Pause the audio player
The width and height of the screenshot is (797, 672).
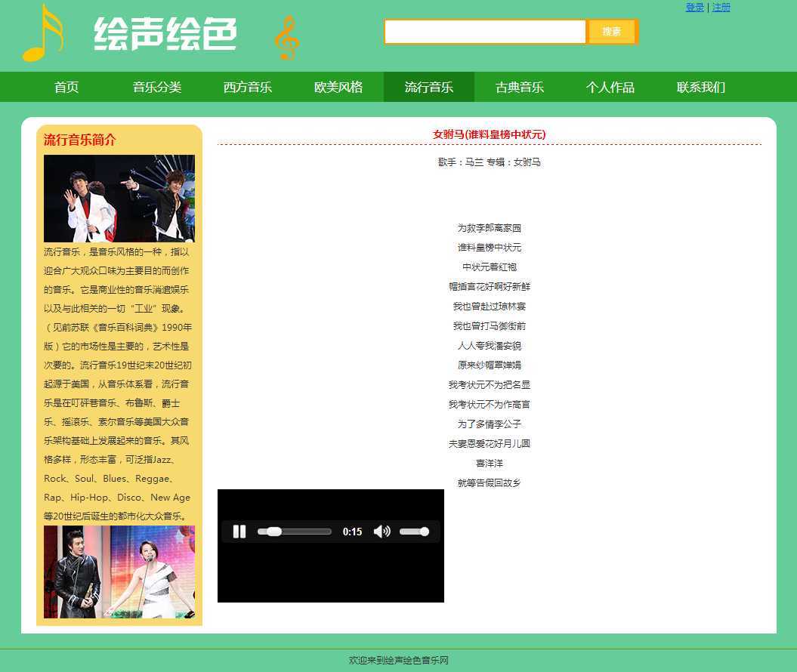pos(239,532)
